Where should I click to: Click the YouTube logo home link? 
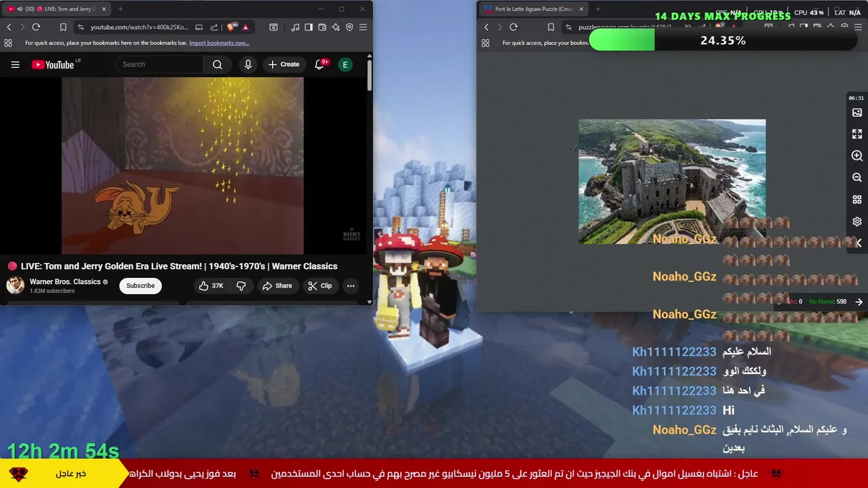(x=53, y=64)
